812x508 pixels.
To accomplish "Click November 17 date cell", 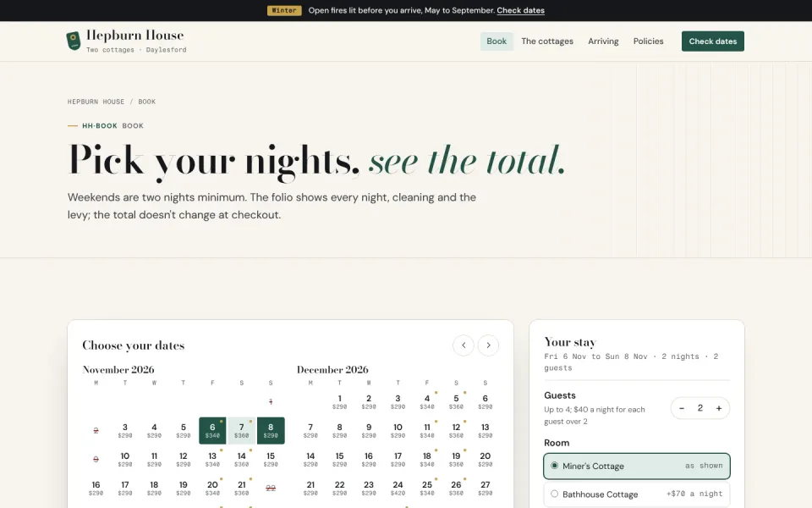I will coord(125,489).
